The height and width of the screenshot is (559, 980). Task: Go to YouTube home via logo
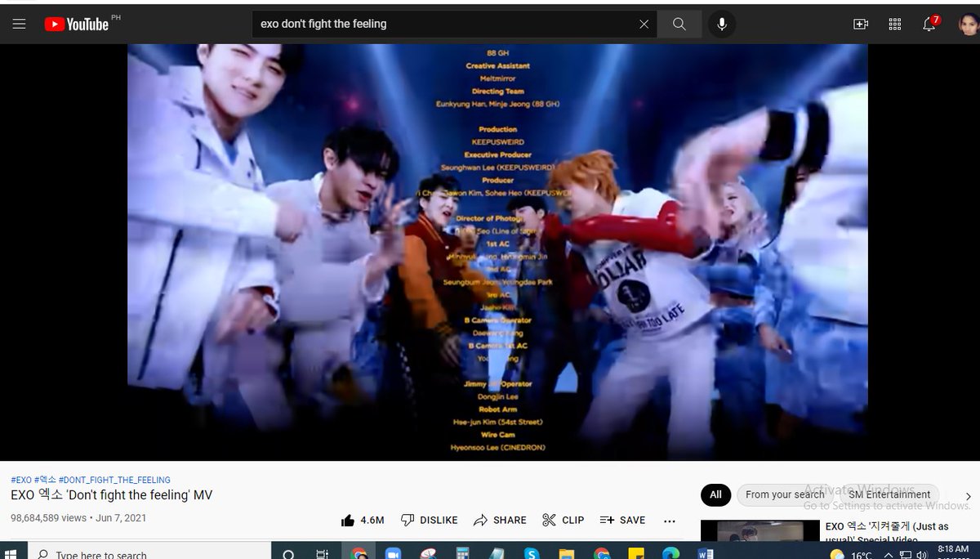(x=77, y=25)
